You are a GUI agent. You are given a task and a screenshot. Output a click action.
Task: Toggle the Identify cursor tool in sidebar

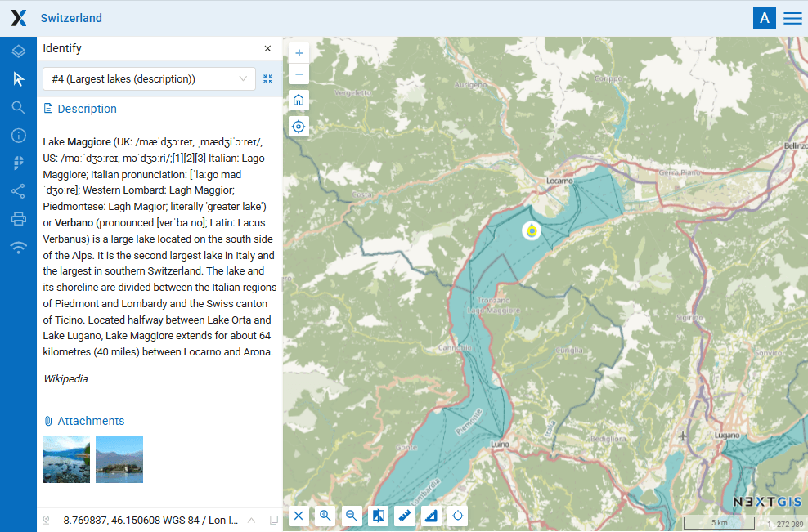click(18, 79)
